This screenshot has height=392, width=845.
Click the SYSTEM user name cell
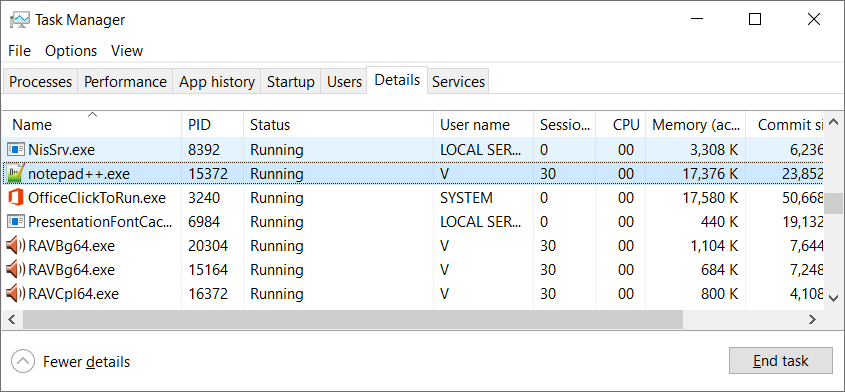pos(466,198)
